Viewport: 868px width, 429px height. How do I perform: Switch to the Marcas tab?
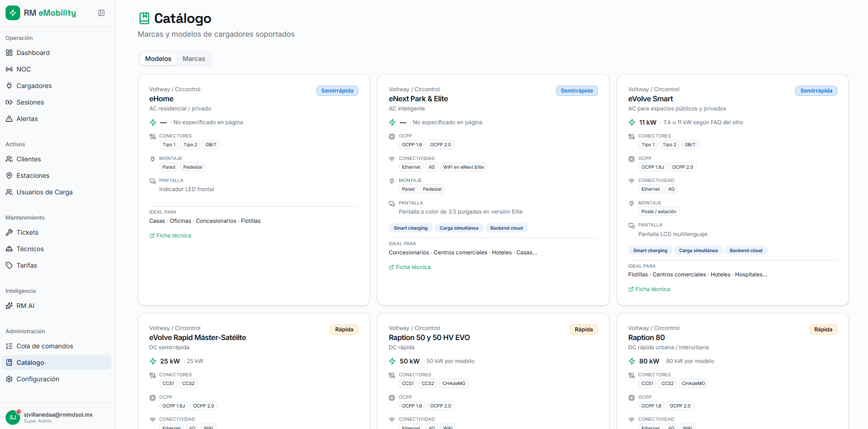[194, 59]
